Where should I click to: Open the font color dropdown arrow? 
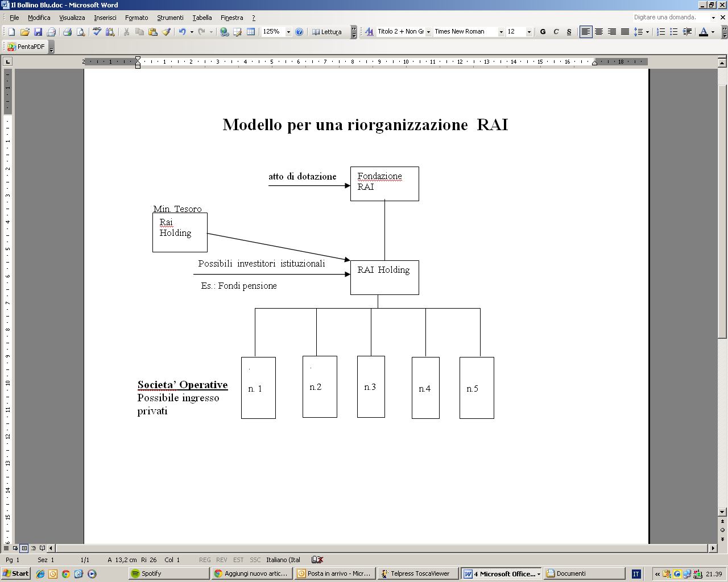[x=713, y=32]
